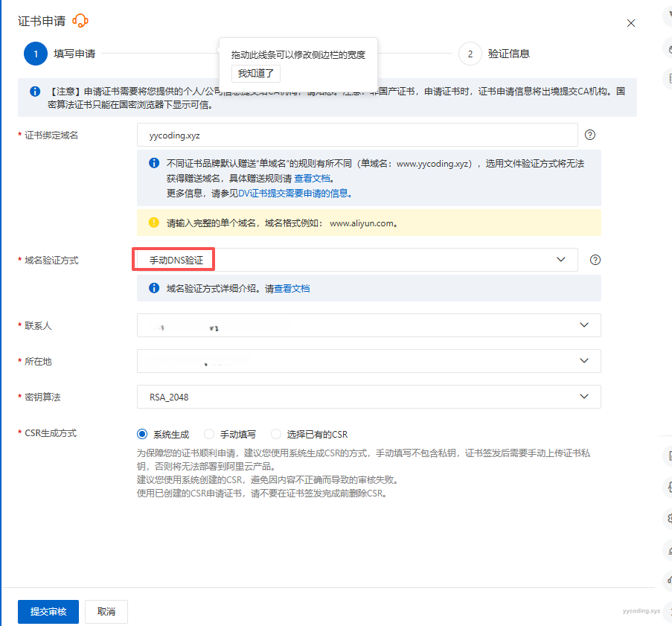The image size is (672, 626).
Task: Click the yellow warning icon in domain hint
Action: tap(154, 223)
